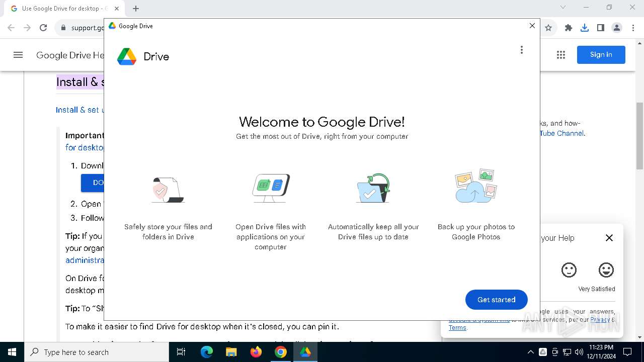Image resolution: width=644 pixels, height=362 pixels.
Task: Open Chrome extensions puzzle icon
Action: click(569, 28)
